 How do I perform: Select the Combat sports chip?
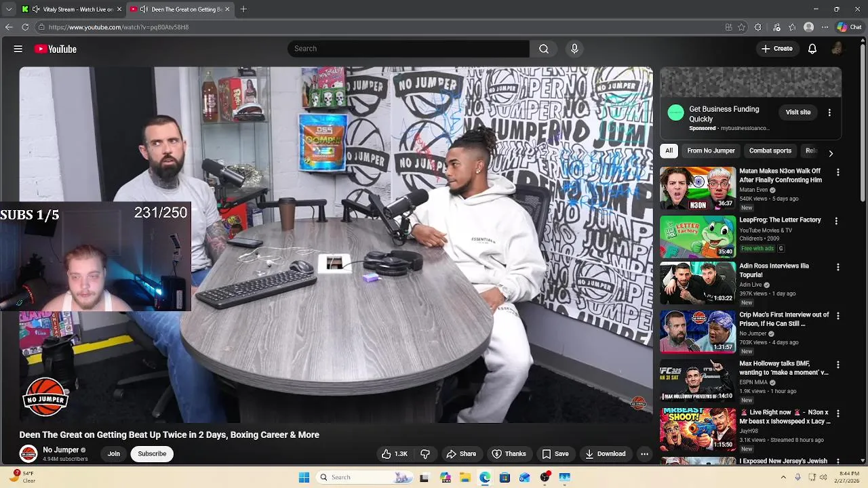click(770, 150)
